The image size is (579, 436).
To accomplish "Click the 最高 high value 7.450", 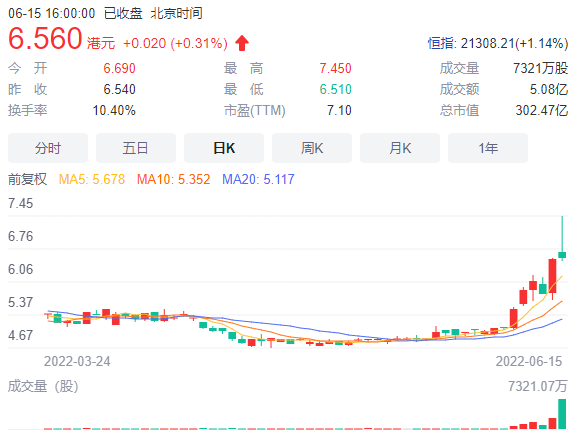I will tap(335, 68).
